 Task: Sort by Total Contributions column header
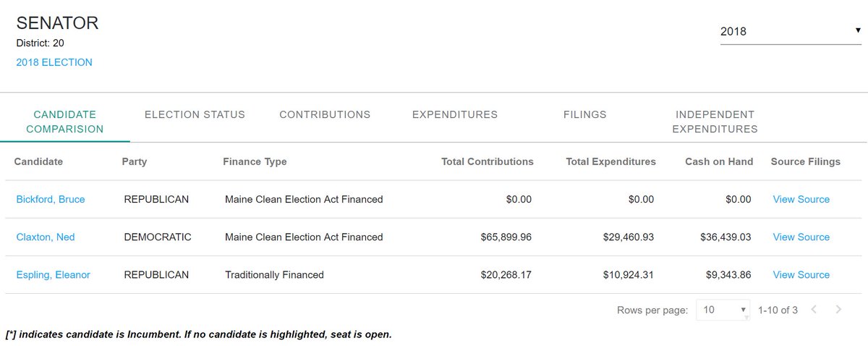(487, 161)
